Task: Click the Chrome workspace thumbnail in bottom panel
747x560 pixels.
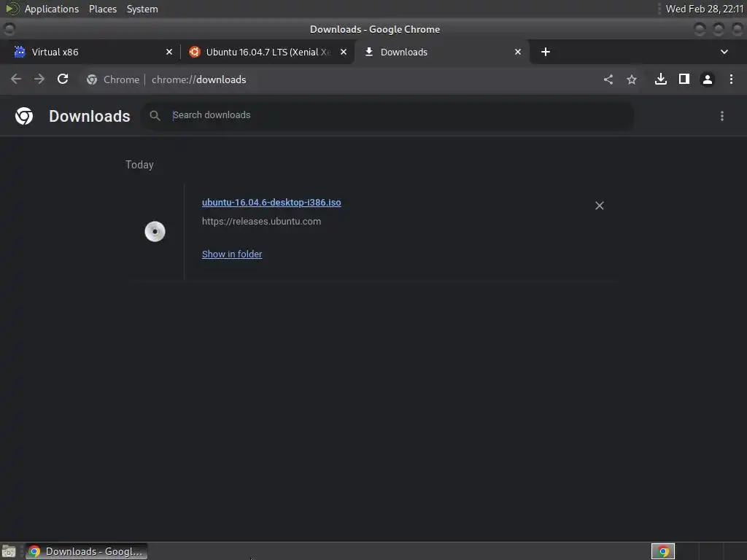Action: 663,551
